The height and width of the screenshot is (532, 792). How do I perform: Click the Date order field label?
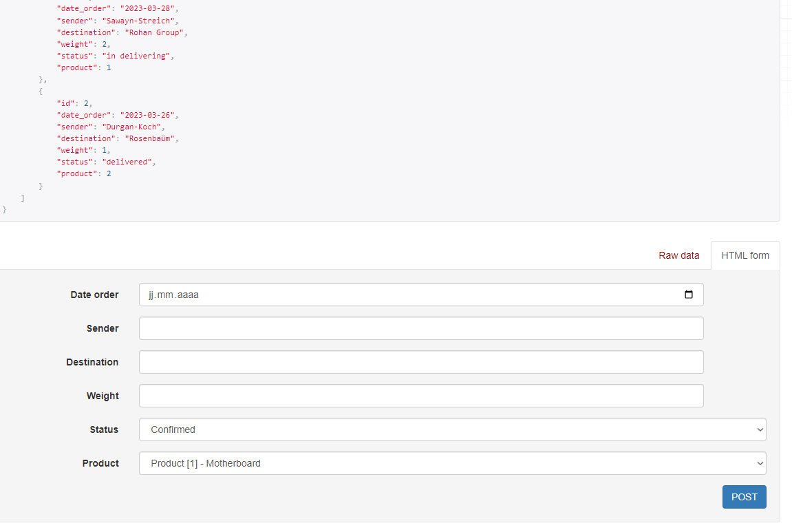94,295
